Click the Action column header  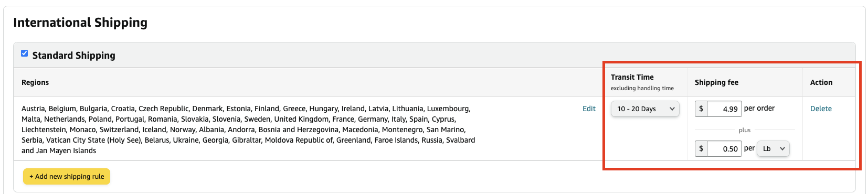click(x=821, y=82)
